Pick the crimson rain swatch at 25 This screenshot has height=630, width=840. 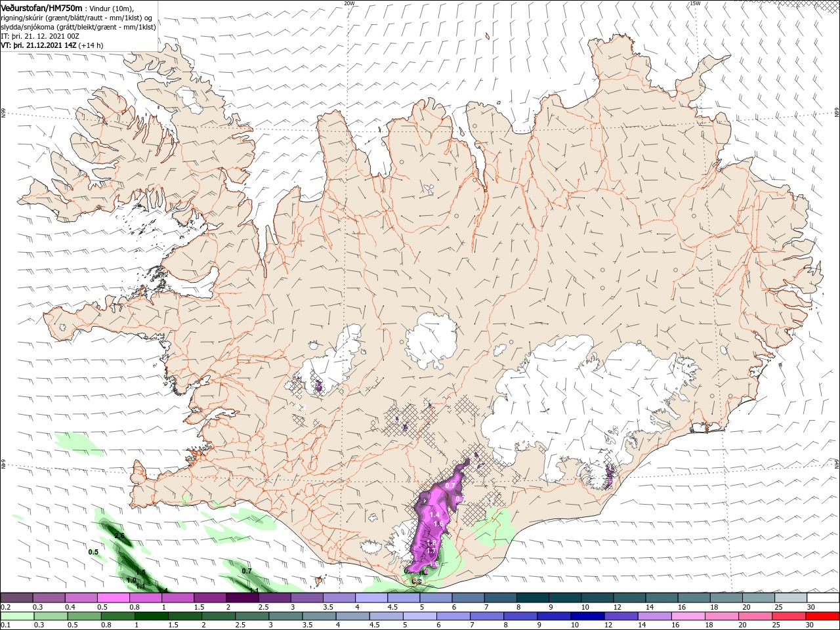(x=789, y=616)
